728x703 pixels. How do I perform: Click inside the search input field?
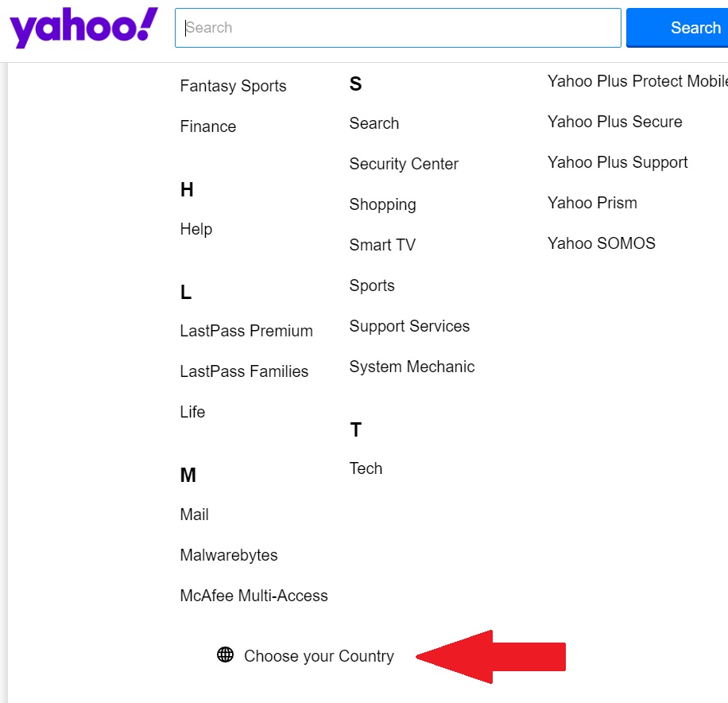pos(397,27)
